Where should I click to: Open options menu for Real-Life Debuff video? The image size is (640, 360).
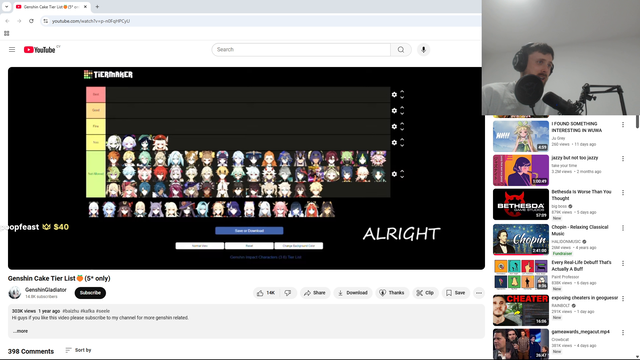click(x=623, y=263)
